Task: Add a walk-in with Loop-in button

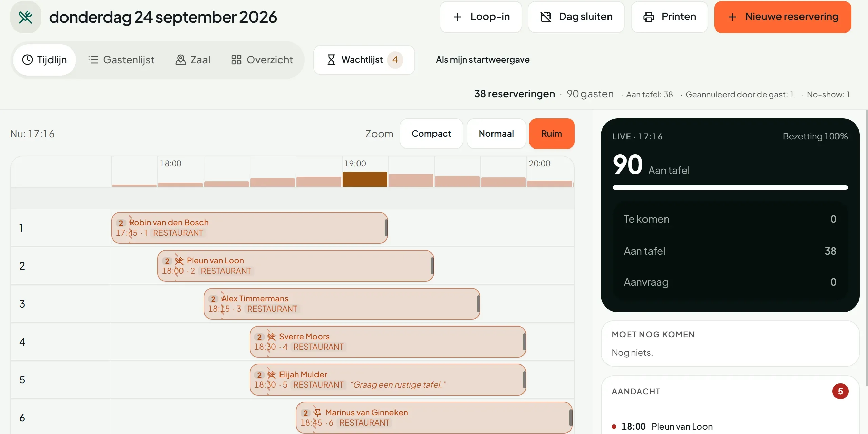Action: [481, 17]
